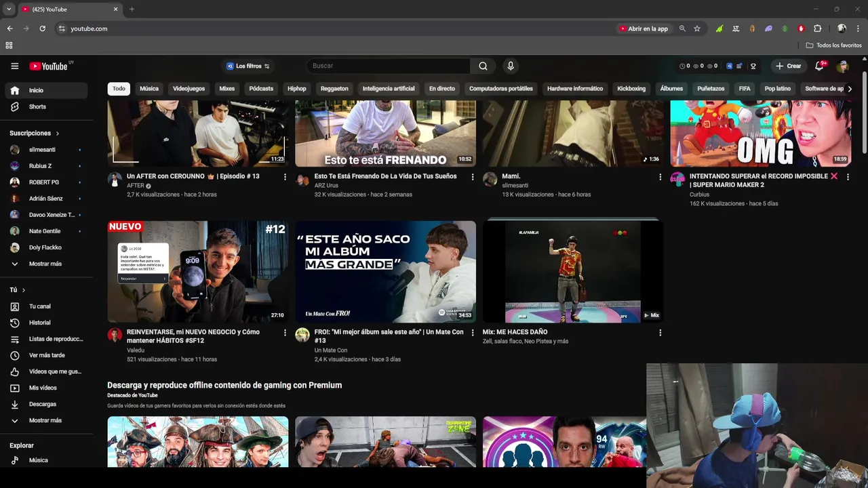Open the YouTube account avatar menu

click(x=842, y=66)
